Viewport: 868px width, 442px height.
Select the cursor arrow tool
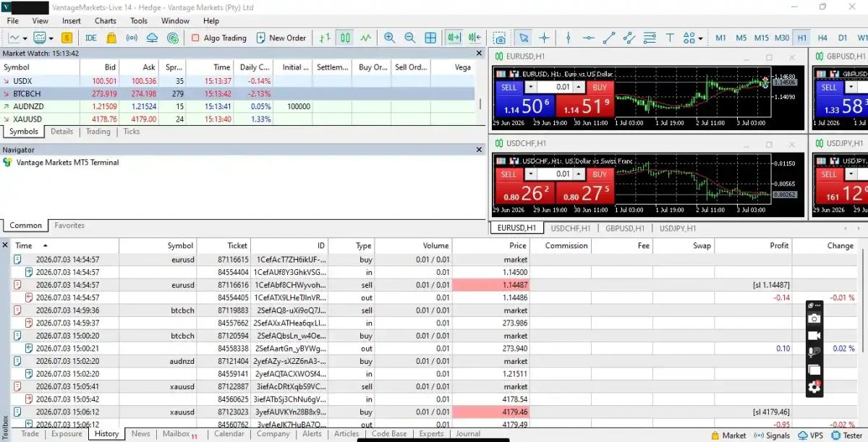pyautogui.click(x=524, y=38)
